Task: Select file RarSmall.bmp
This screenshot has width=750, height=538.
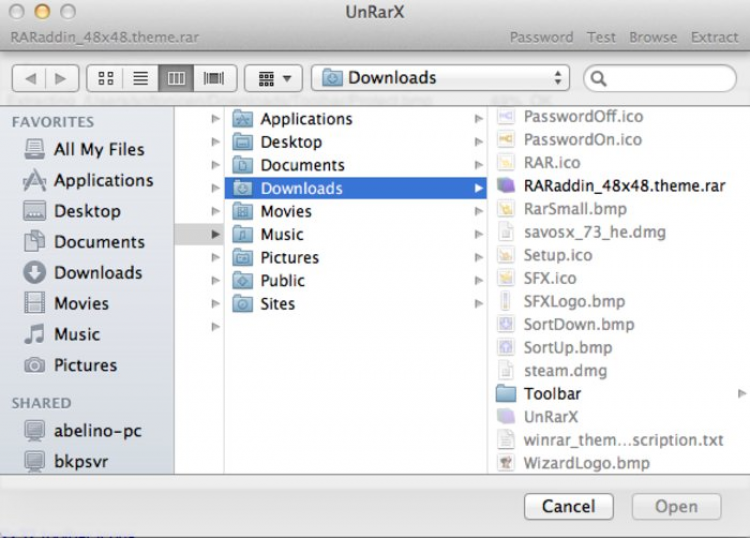Action: tap(562, 209)
